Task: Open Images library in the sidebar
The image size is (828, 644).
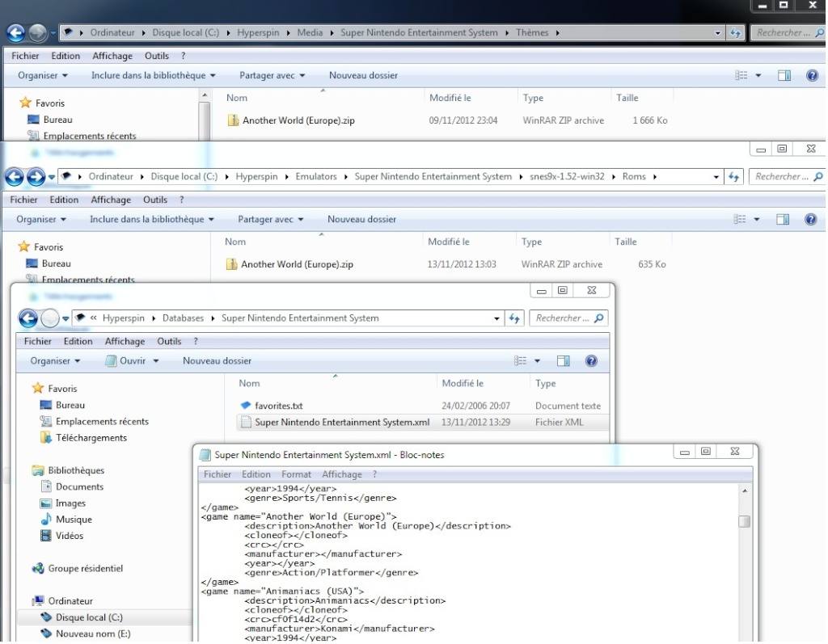Action: pyautogui.click(x=70, y=503)
